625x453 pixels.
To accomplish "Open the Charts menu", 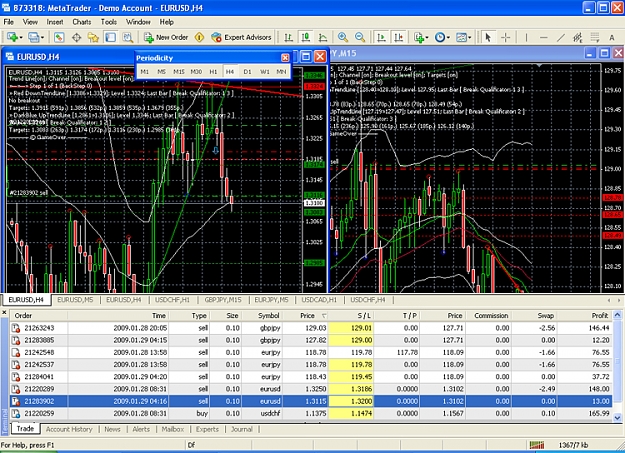I will 82,22.
